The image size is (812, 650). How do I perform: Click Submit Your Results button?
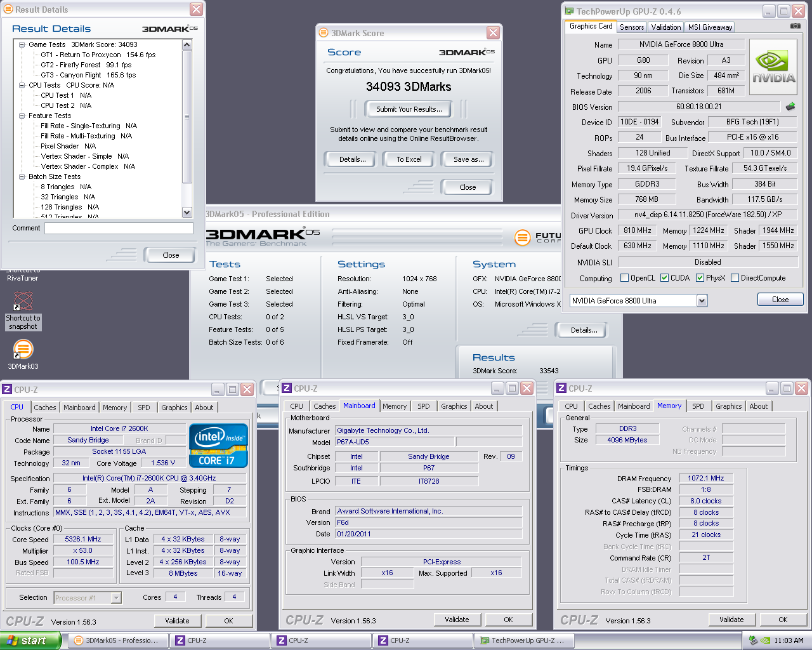[x=409, y=109]
